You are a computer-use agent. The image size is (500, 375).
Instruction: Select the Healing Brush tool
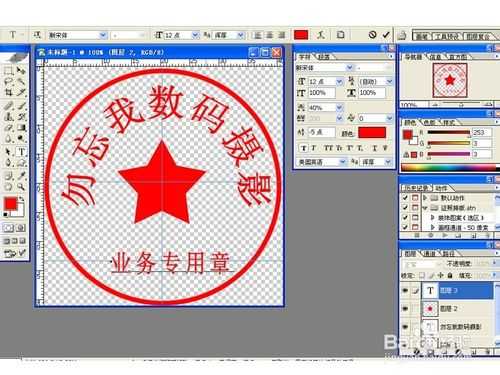tap(8, 106)
